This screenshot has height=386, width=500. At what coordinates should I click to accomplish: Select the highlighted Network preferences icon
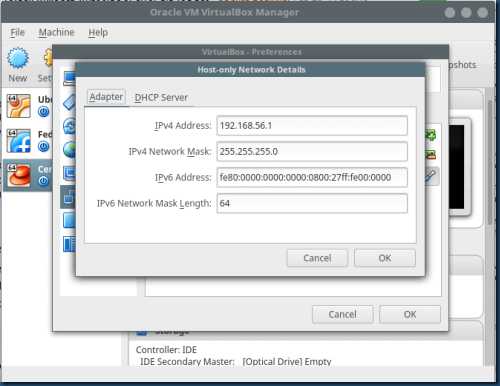pyautogui.click(x=68, y=197)
